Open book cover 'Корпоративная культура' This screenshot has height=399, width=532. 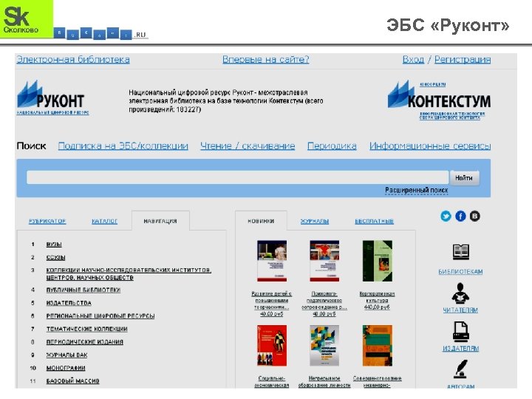pos(378,261)
